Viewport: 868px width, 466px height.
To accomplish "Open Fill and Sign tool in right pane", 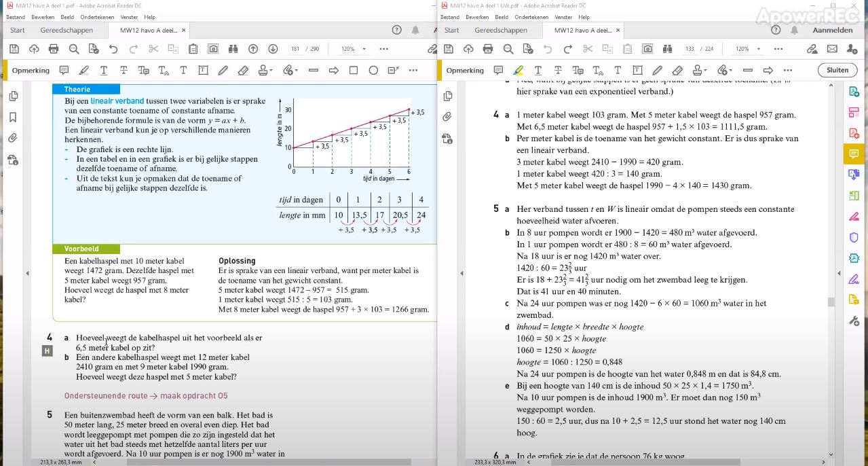I will point(854,279).
